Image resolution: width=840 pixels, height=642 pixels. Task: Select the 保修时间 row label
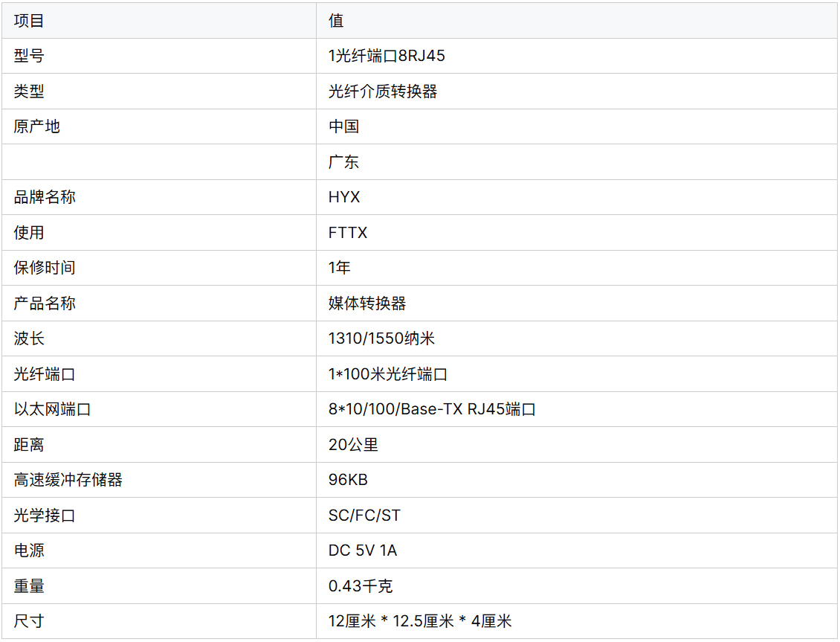click(45, 268)
